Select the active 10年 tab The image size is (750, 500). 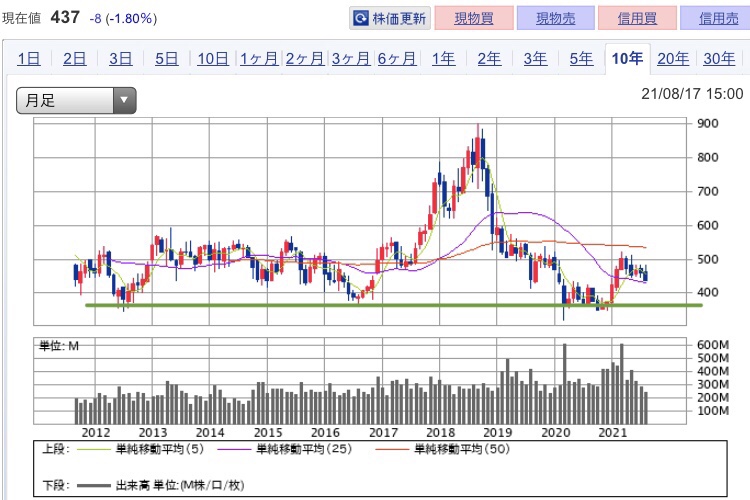coord(628,59)
